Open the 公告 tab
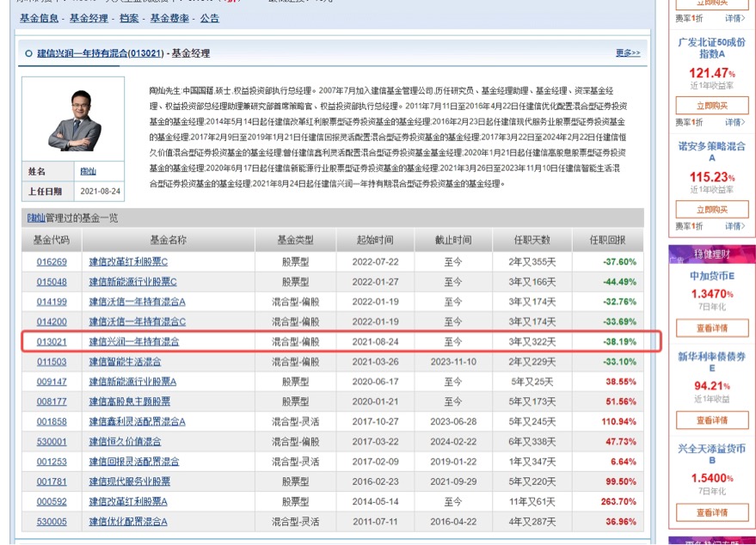Image resolution: width=756 pixels, height=545 pixels. [x=210, y=18]
